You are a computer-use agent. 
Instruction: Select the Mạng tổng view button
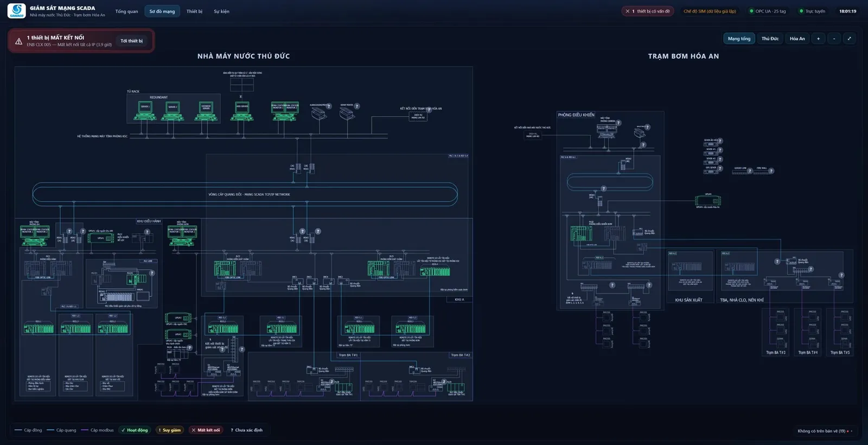739,39
